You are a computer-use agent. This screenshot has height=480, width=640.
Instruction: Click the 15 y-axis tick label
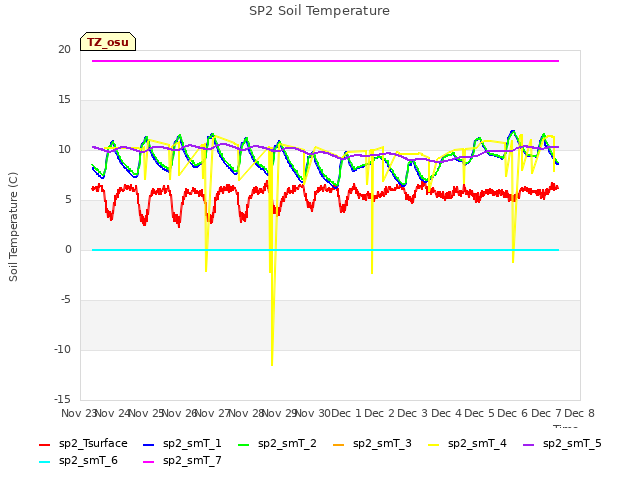coord(64,100)
